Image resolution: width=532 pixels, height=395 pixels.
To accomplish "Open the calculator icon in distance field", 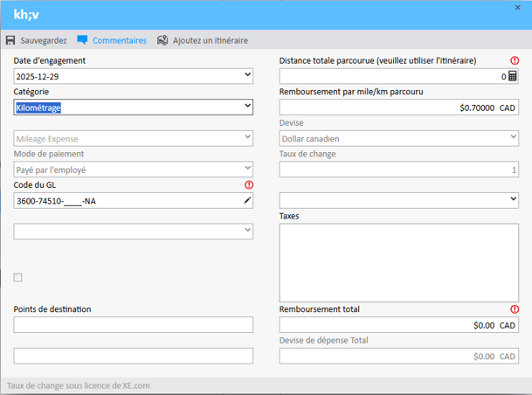I will pyautogui.click(x=513, y=76).
